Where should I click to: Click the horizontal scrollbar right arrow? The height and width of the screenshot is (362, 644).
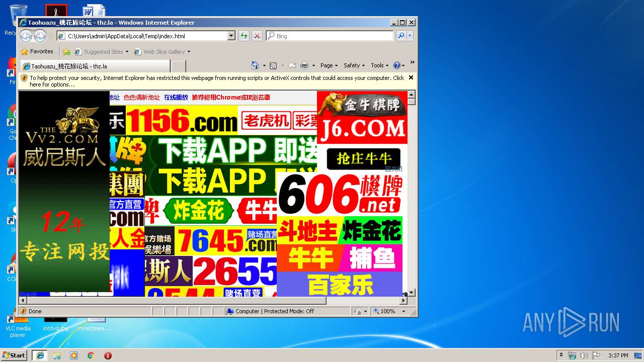[404, 300]
